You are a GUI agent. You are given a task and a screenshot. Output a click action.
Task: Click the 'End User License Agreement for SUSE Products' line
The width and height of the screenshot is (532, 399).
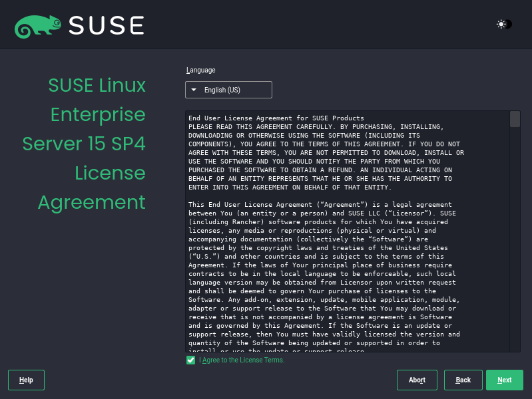coord(276,118)
